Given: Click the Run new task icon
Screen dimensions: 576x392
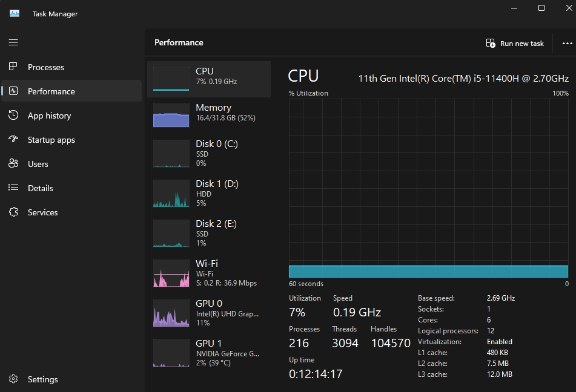Looking at the screenshot, I should point(491,44).
